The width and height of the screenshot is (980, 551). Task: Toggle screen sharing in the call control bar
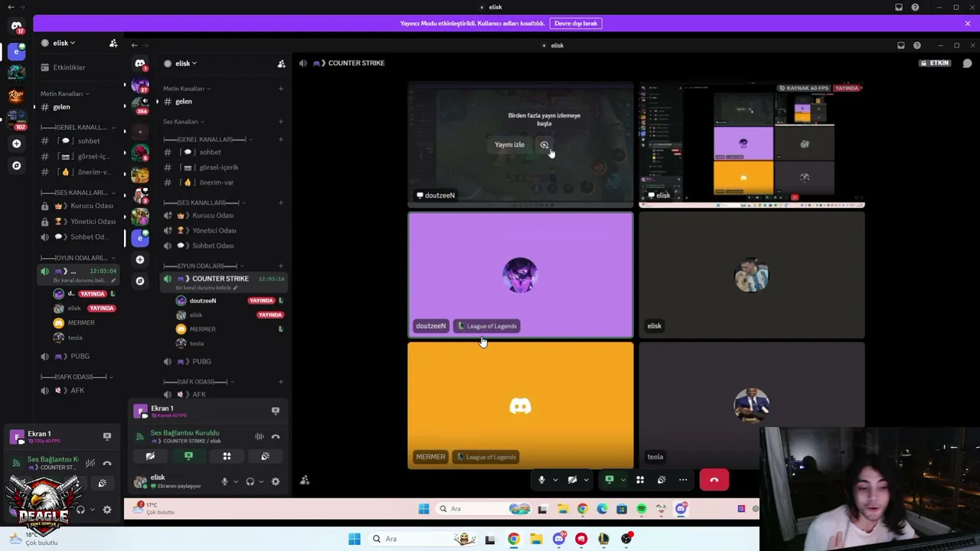click(x=609, y=480)
